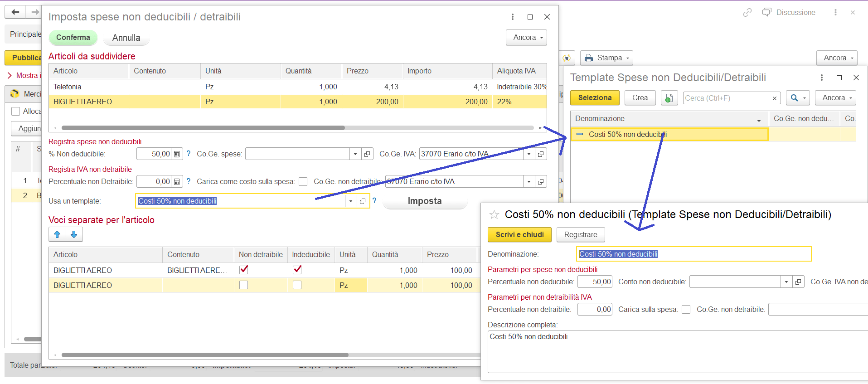Open the Merci tab in the background window
Screen dimensions: 868x384
pos(25,94)
